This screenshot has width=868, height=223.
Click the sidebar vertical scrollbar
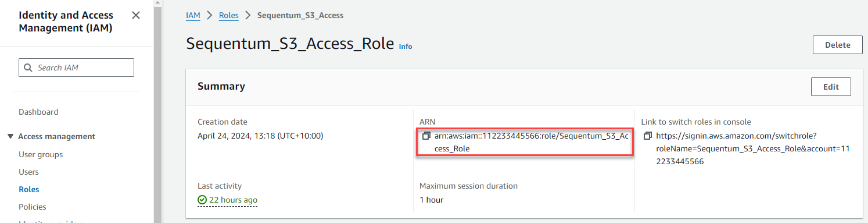pyautogui.click(x=157, y=111)
